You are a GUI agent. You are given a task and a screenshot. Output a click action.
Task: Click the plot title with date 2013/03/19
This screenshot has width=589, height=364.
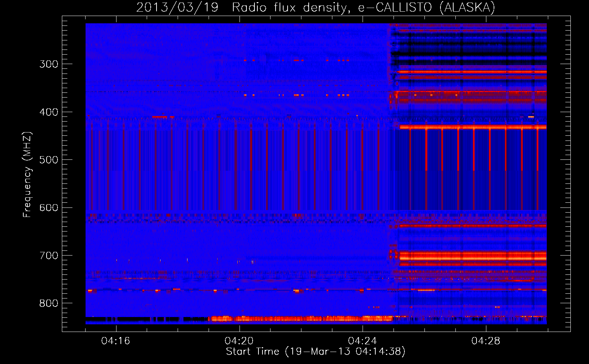(316, 8)
